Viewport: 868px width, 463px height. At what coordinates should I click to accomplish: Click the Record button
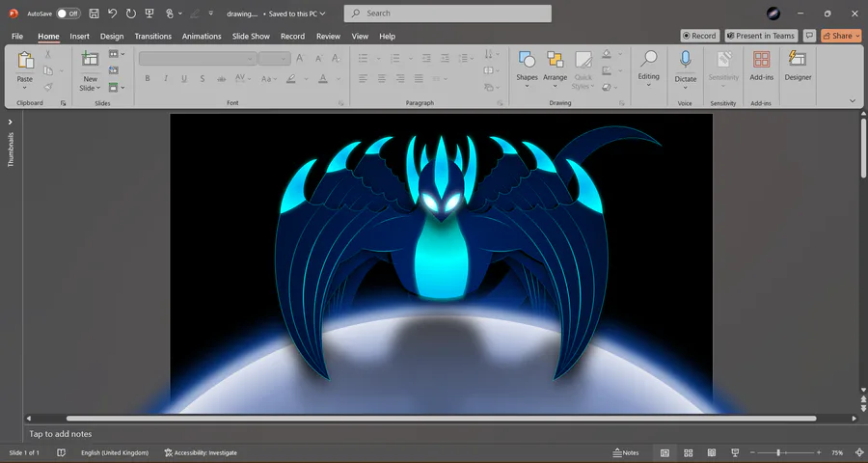[x=700, y=36]
